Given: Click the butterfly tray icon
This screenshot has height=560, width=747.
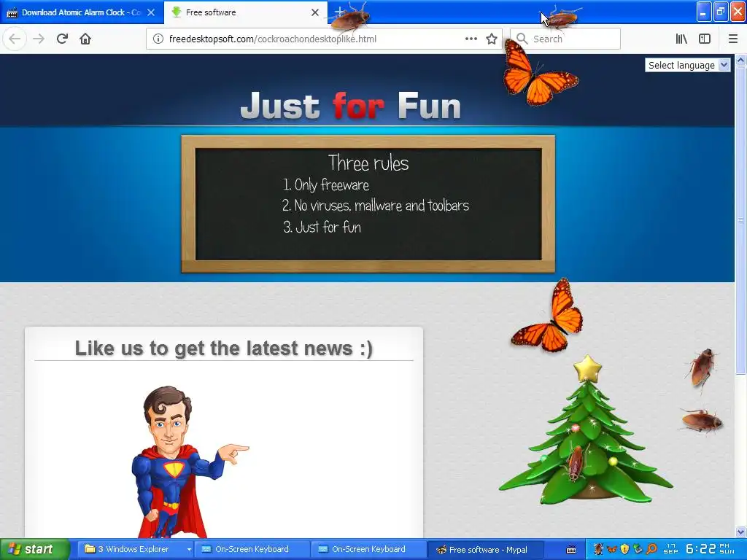Looking at the screenshot, I should click(x=612, y=550).
